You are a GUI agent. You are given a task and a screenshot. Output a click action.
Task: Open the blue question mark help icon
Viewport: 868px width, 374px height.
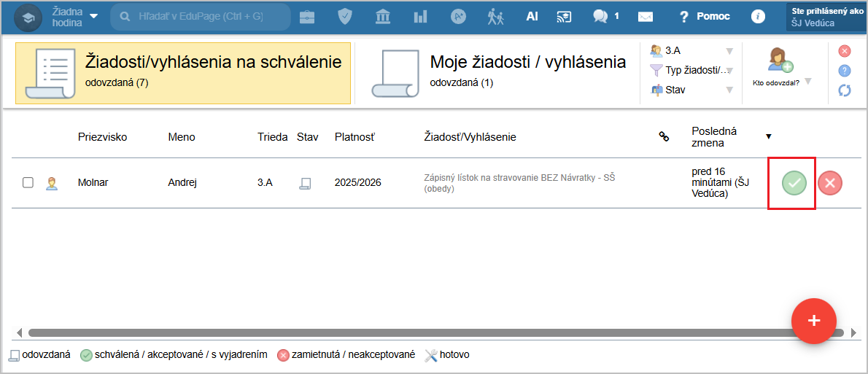[845, 71]
